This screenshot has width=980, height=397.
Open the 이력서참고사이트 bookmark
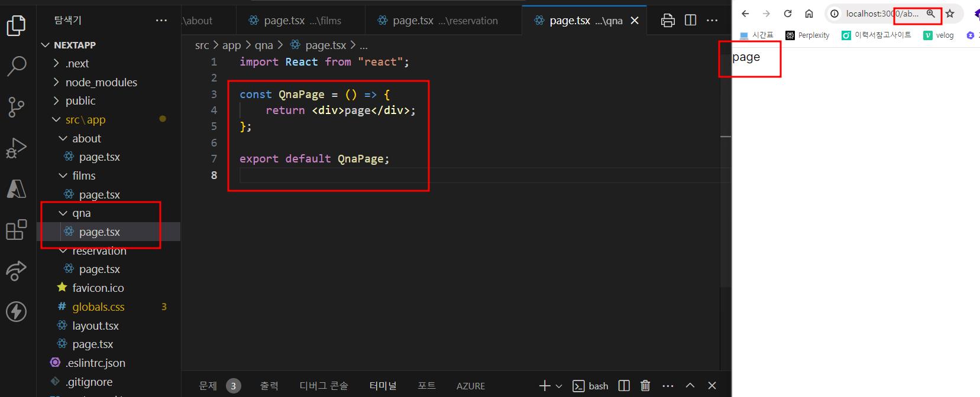tap(876, 35)
